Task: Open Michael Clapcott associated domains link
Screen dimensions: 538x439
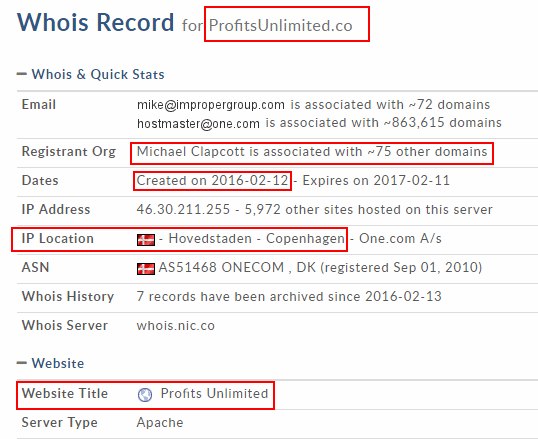Action: point(312,151)
